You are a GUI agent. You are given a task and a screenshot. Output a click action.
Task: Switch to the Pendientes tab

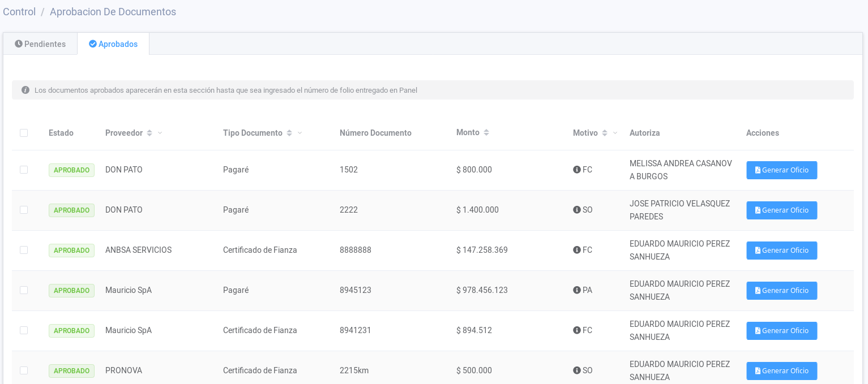coord(40,44)
